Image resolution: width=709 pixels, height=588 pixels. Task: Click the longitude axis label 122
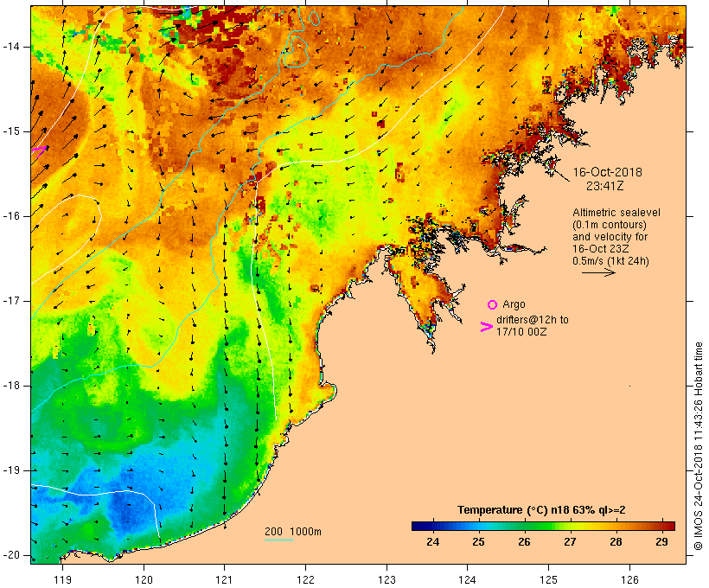(x=305, y=579)
